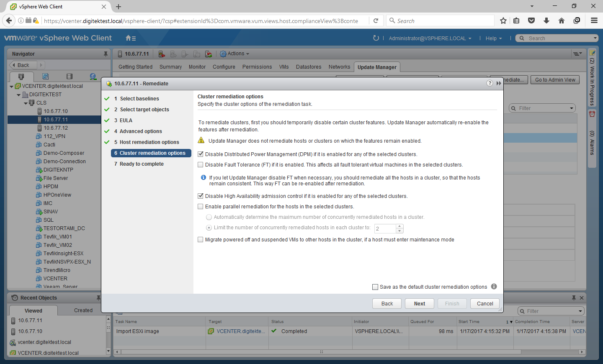
Task: Switch to the Networks tab
Action: [x=339, y=67]
